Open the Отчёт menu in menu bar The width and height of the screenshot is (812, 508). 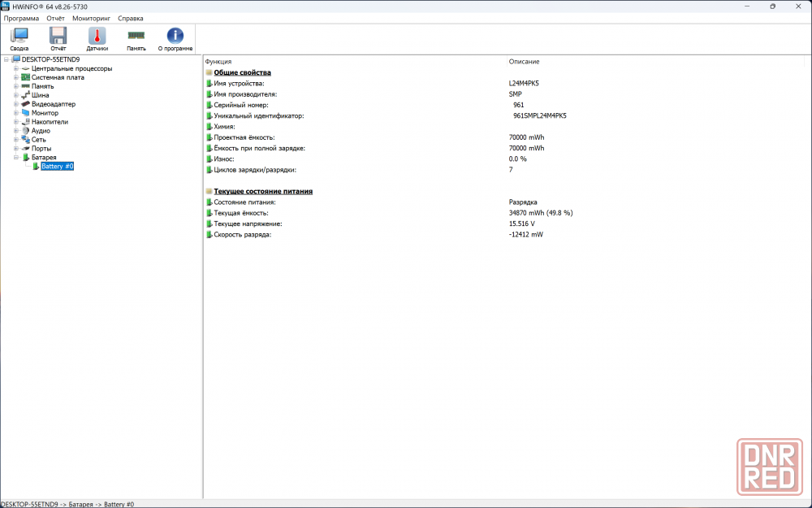pyautogui.click(x=56, y=18)
